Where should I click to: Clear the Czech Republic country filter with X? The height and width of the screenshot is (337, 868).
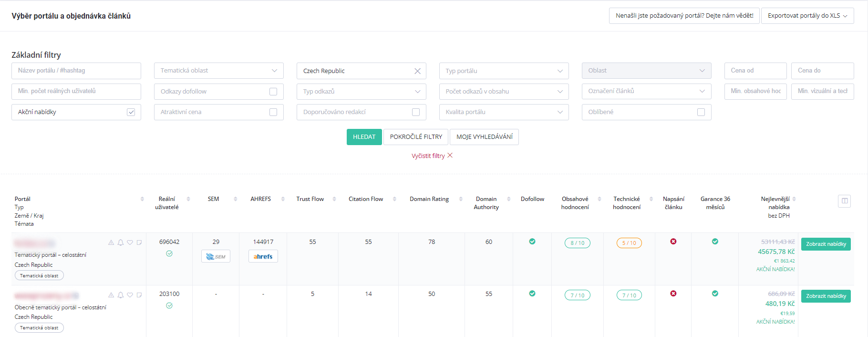[417, 71]
